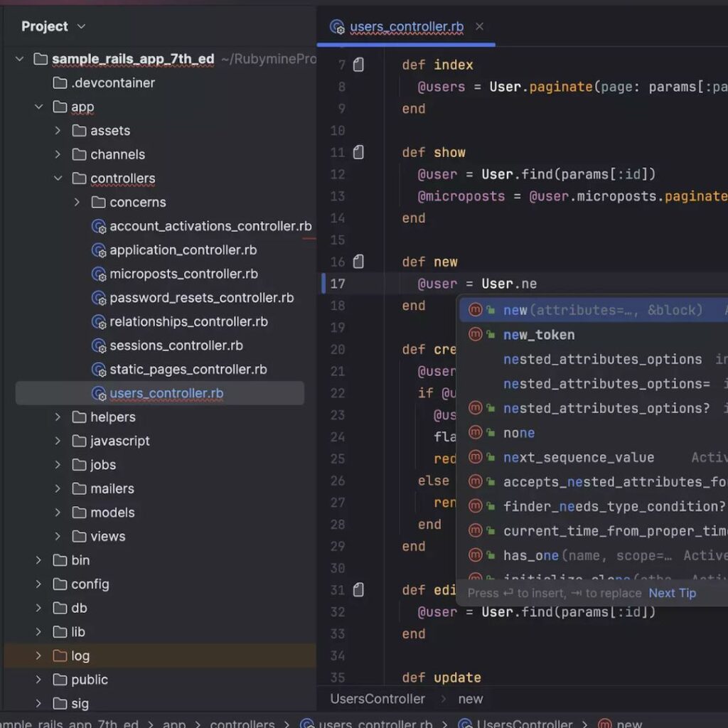Click gutter icon next to def show

pyautogui.click(x=358, y=152)
